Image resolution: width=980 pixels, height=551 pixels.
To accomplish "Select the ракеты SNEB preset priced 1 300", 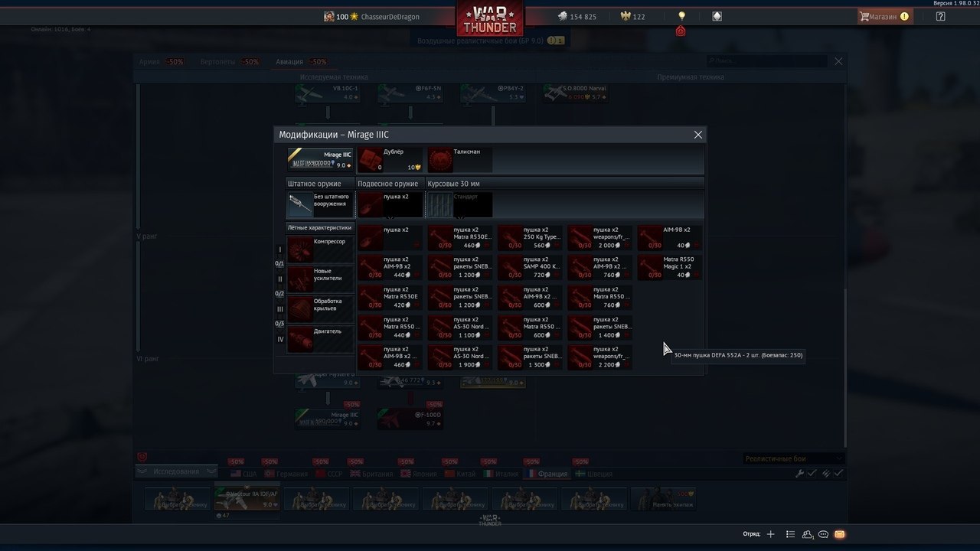I will pyautogui.click(x=531, y=357).
